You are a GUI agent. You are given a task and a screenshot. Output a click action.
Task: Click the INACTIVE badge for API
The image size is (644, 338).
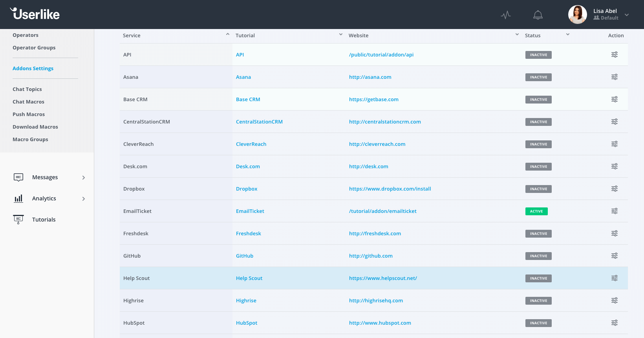pos(538,55)
